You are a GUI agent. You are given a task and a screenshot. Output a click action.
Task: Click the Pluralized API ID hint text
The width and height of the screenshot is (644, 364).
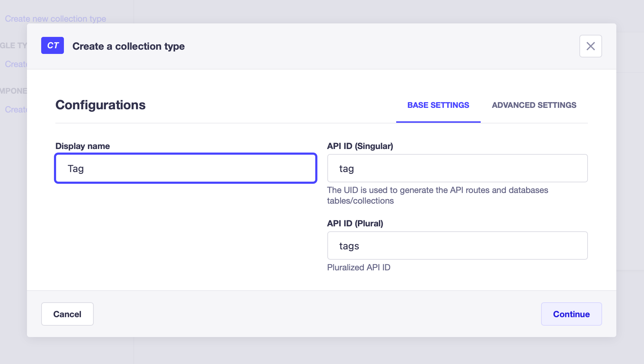359,268
